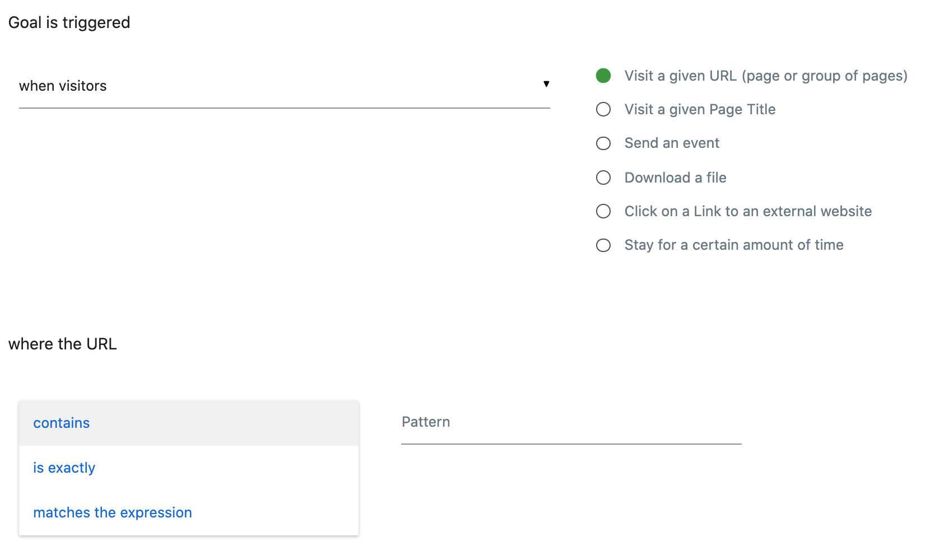The height and width of the screenshot is (560, 930).
Task: Click 'Click on a Link to an external website' label
Action: [748, 211]
